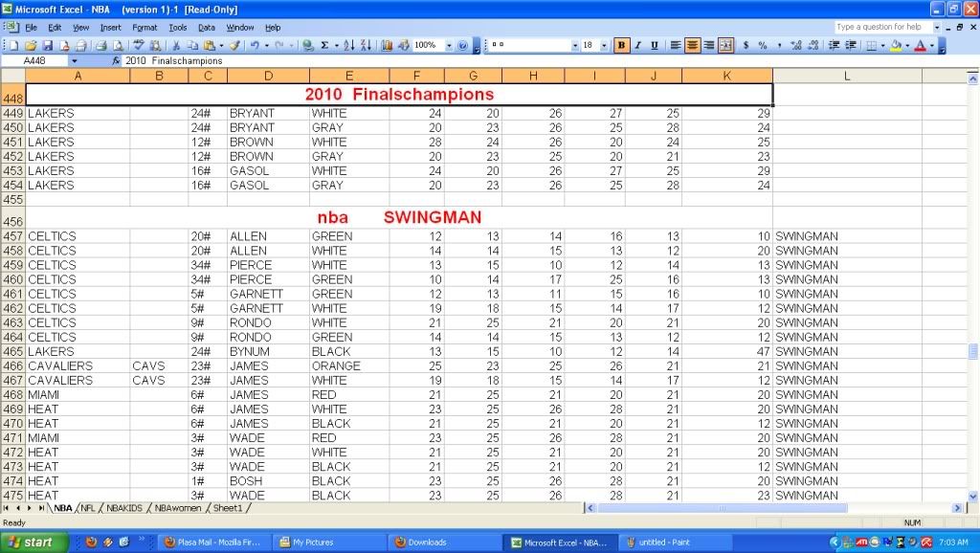Undo the last action
Image resolution: width=980 pixels, height=553 pixels.
pyautogui.click(x=255, y=45)
